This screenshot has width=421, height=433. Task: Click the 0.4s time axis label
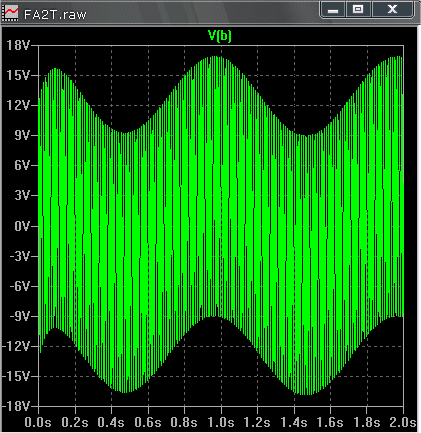point(111,423)
